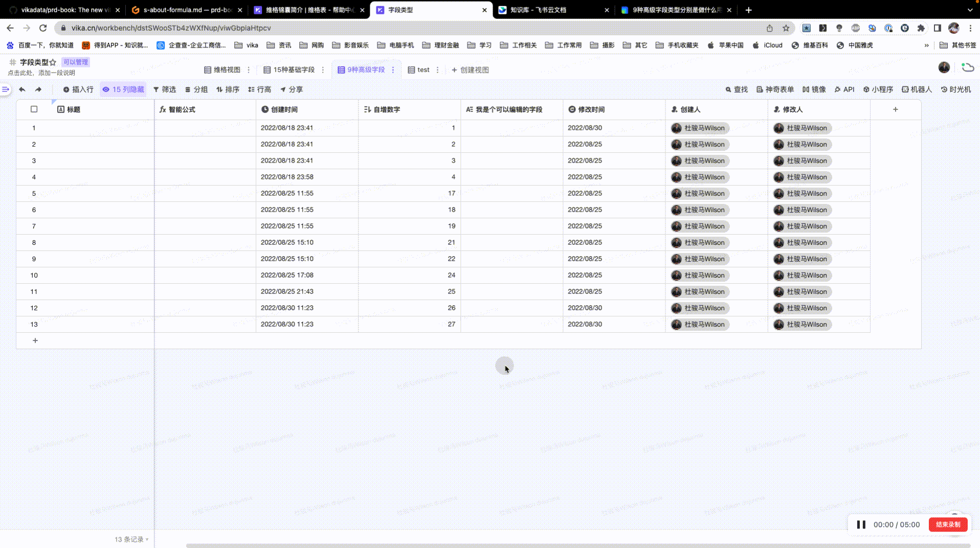Open options menu for 维格视图 tab

coord(249,70)
